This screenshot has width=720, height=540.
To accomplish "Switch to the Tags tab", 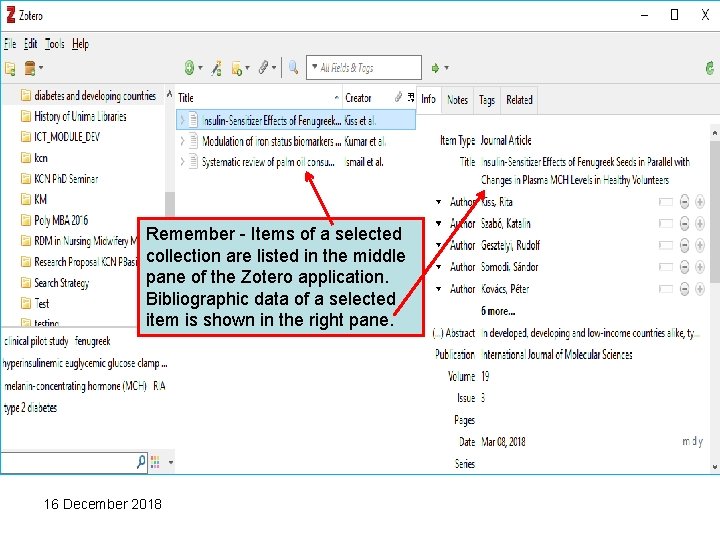I will click(487, 100).
